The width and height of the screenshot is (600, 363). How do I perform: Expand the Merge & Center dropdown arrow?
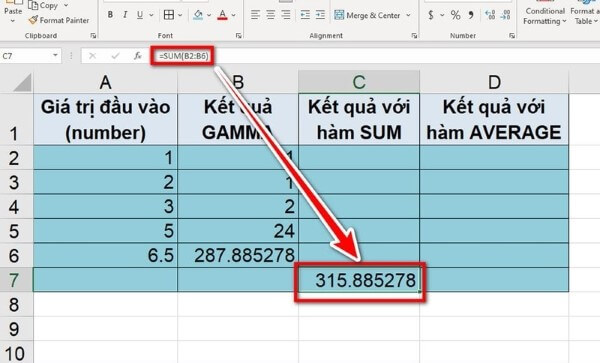pyautogui.click(x=408, y=15)
